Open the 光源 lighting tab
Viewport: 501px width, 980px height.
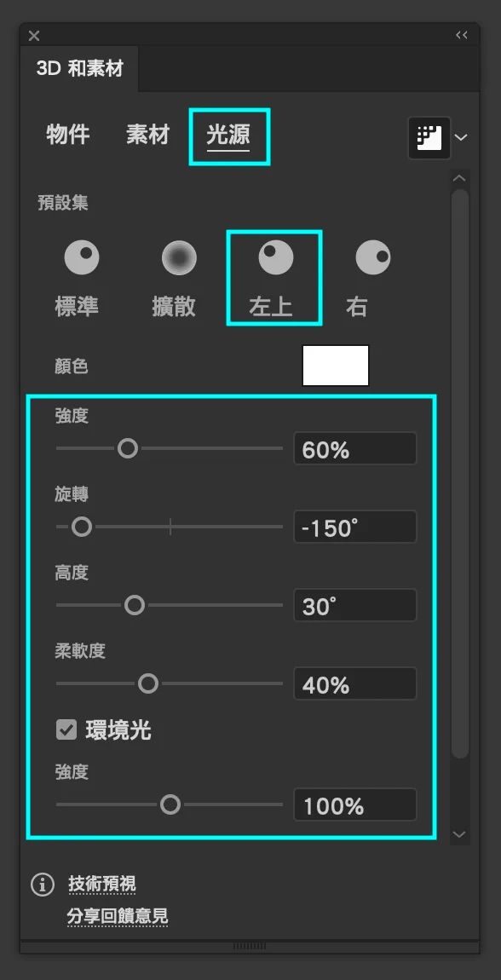(x=228, y=135)
